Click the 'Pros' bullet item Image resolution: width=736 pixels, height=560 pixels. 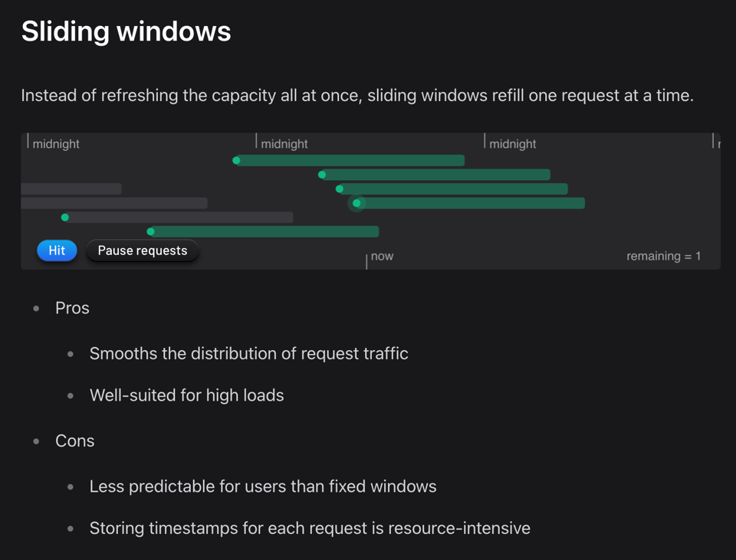coord(72,308)
